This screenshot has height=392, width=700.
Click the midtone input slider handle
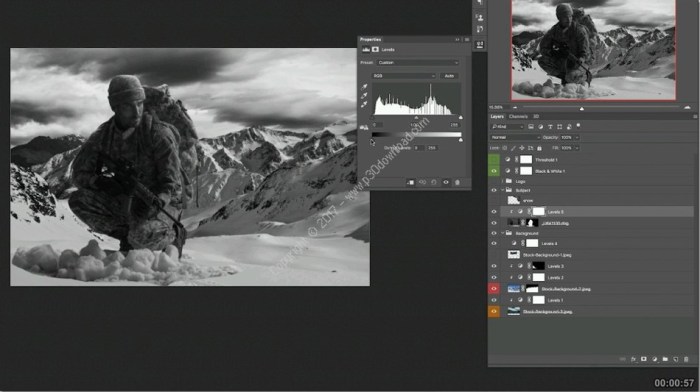pos(416,117)
